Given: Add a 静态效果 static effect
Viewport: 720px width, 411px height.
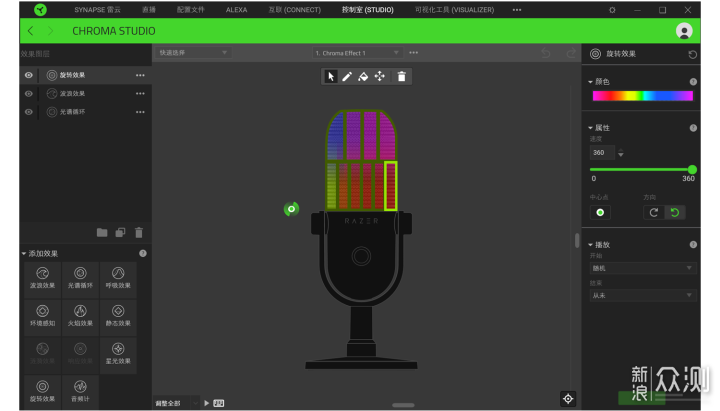Looking at the screenshot, I should 118,316.
